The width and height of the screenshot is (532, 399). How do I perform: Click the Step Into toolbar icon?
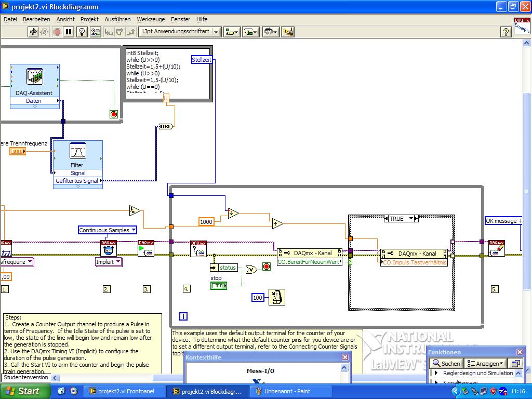point(109,32)
